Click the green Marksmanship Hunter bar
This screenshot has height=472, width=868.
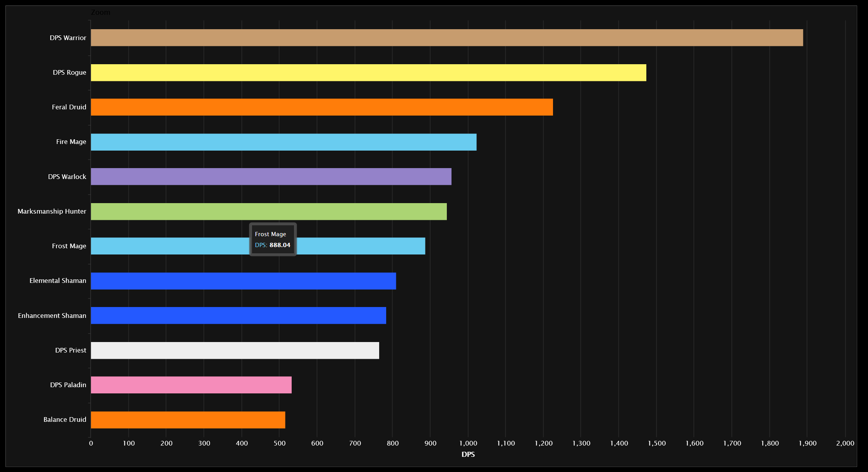tap(269, 212)
